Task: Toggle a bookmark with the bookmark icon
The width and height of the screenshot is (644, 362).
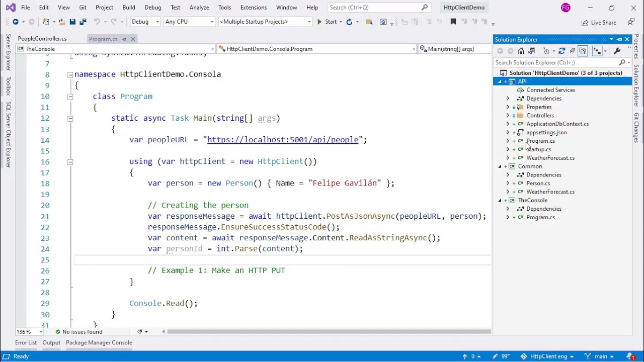Action: 453,22
